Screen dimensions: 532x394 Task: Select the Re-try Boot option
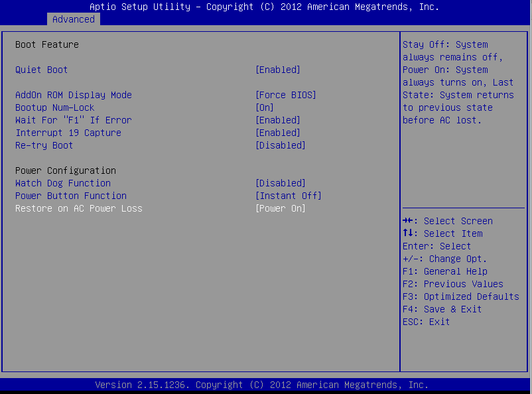pos(44,145)
